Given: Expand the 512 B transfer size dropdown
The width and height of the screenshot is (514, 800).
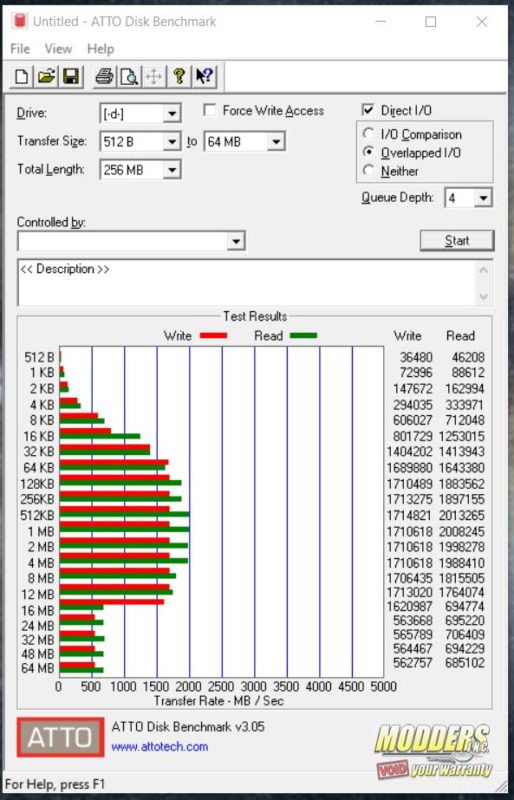Looking at the screenshot, I should click(x=172, y=142).
